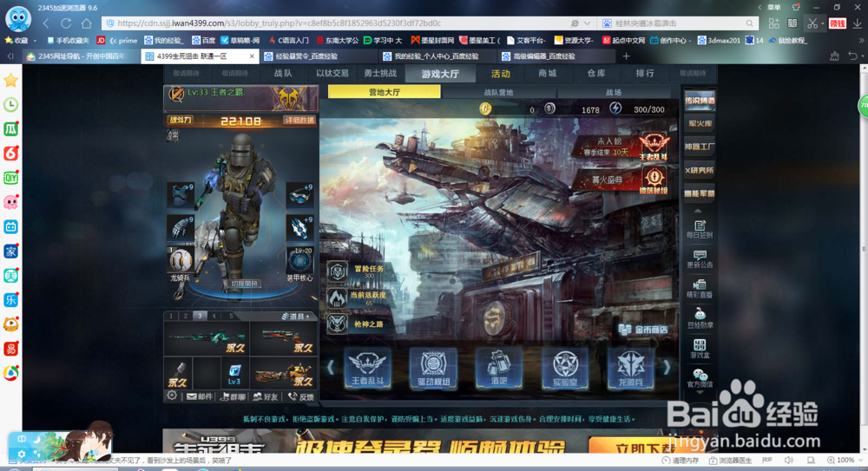
Task: Open the 好友 friends list
Action: point(266,396)
